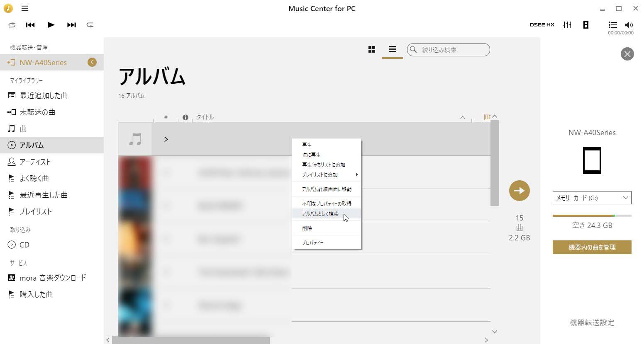Open よく聴く曲 in sidebar
The width and height of the screenshot is (644, 344).
pos(52,178)
